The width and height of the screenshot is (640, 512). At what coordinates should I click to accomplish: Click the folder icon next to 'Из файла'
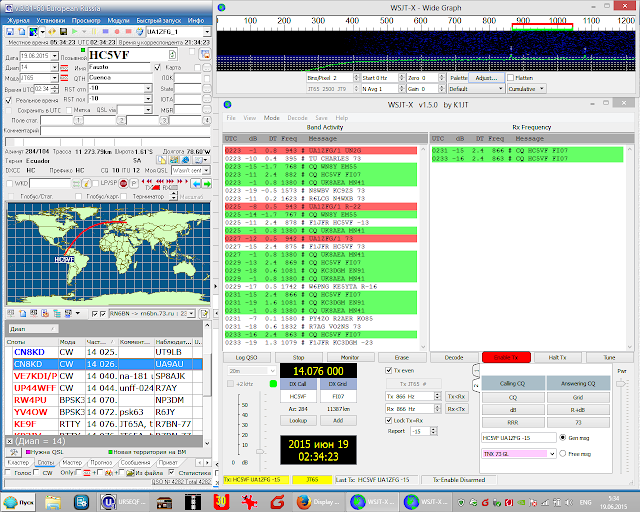click(x=130, y=473)
